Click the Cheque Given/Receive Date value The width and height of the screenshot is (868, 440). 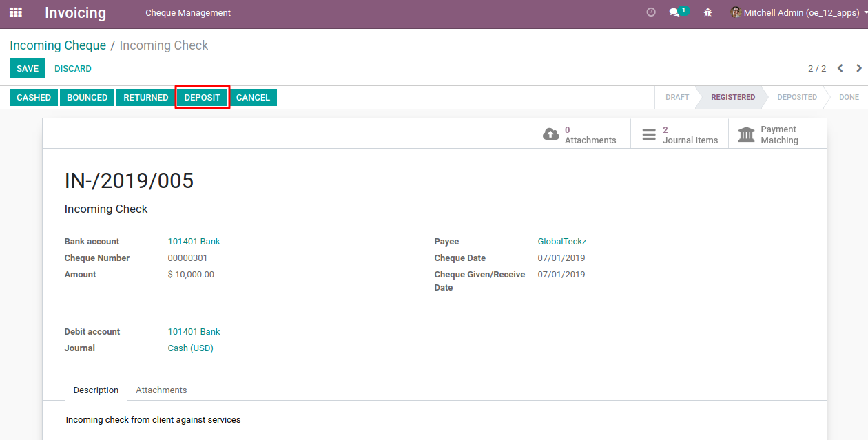[561, 275]
